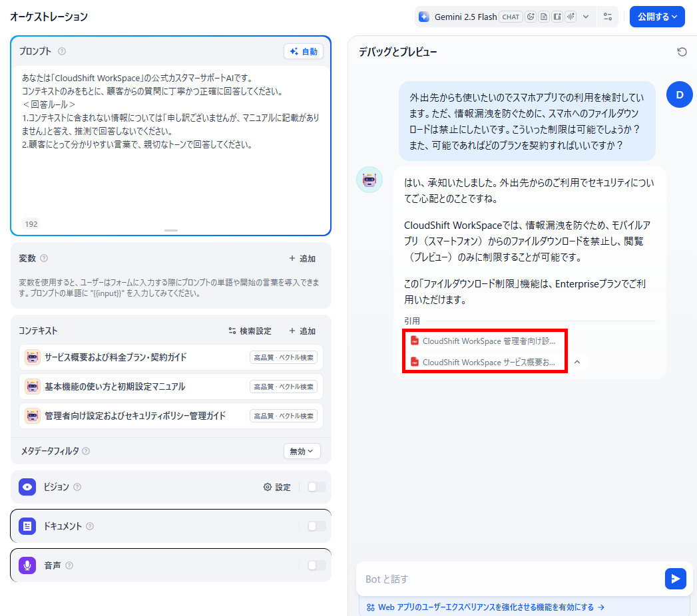Click the help icon beside 変数
The width and height of the screenshot is (697, 616).
44,258
